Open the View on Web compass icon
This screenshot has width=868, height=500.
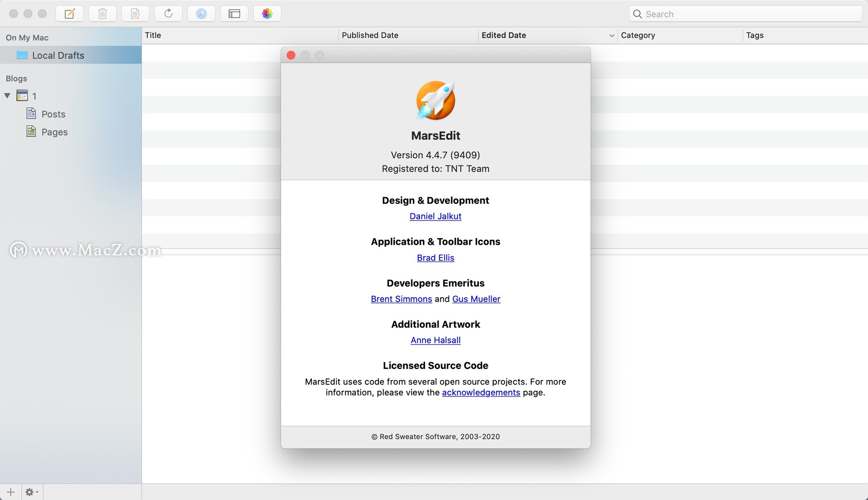tap(201, 14)
